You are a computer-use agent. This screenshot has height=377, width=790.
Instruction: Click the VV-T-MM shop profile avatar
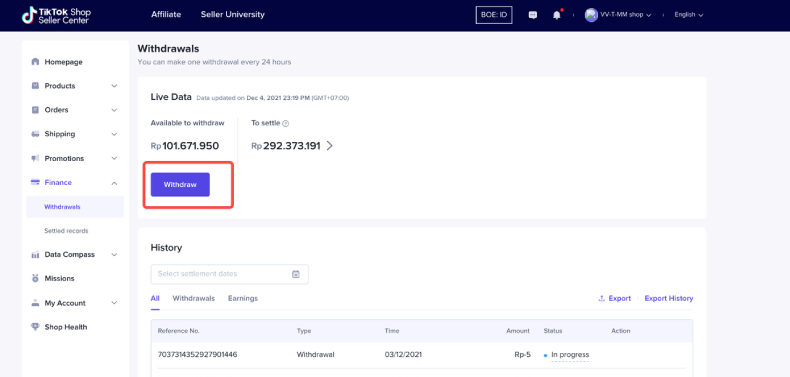pyautogui.click(x=591, y=15)
